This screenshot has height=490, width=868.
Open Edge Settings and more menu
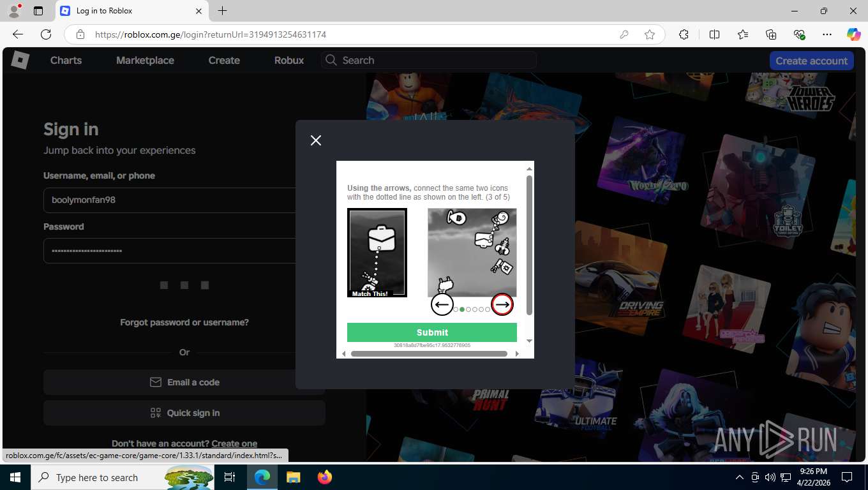[x=827, y=34]
